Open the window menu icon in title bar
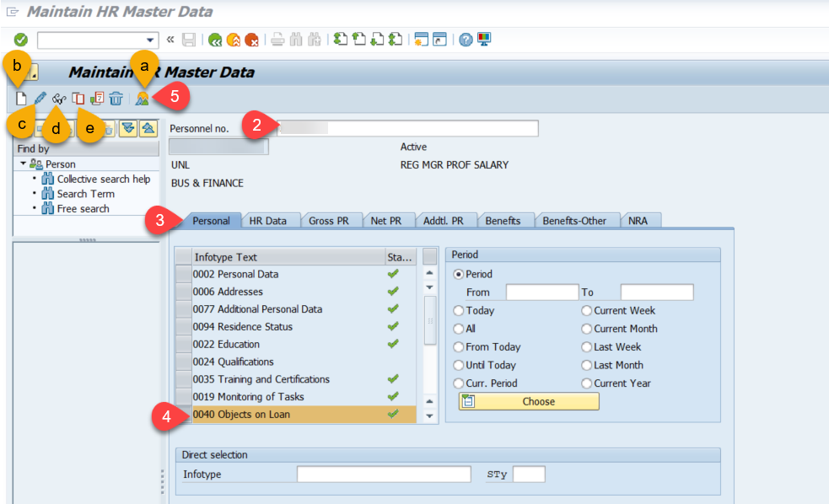The height and width of the screenshot is (504, 829). pos(12,12)
